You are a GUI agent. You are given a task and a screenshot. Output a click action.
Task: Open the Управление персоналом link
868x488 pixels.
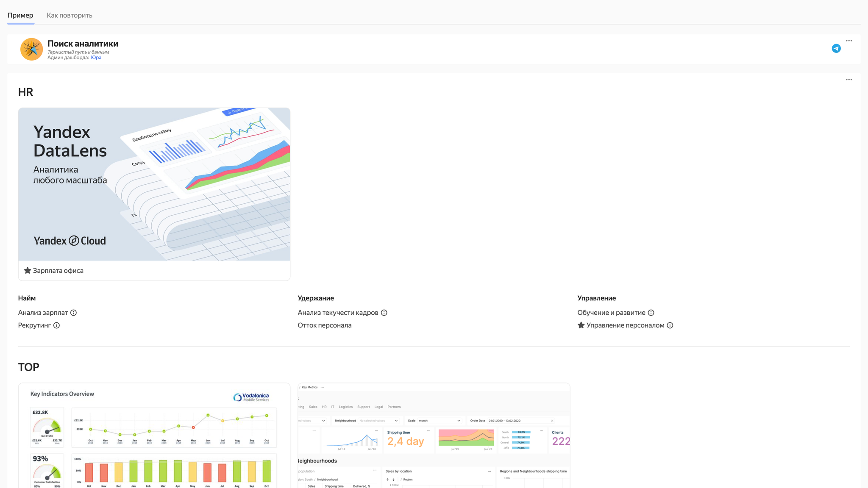coord(625,325)
